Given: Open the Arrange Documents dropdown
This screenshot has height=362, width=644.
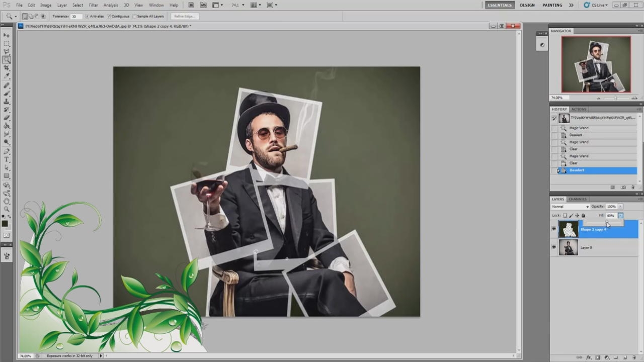Looking at the screenshot, I should pos(255,5).
